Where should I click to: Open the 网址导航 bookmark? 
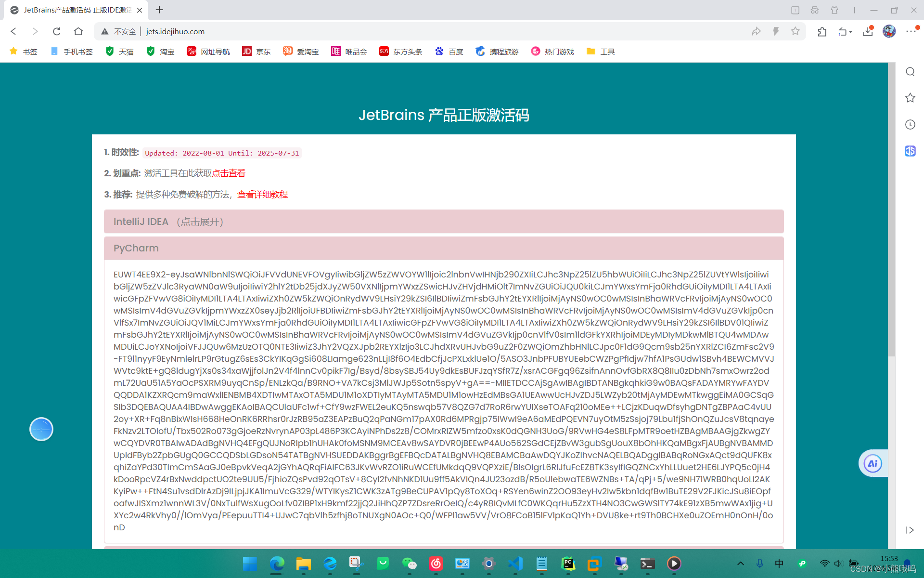[208, 52]
